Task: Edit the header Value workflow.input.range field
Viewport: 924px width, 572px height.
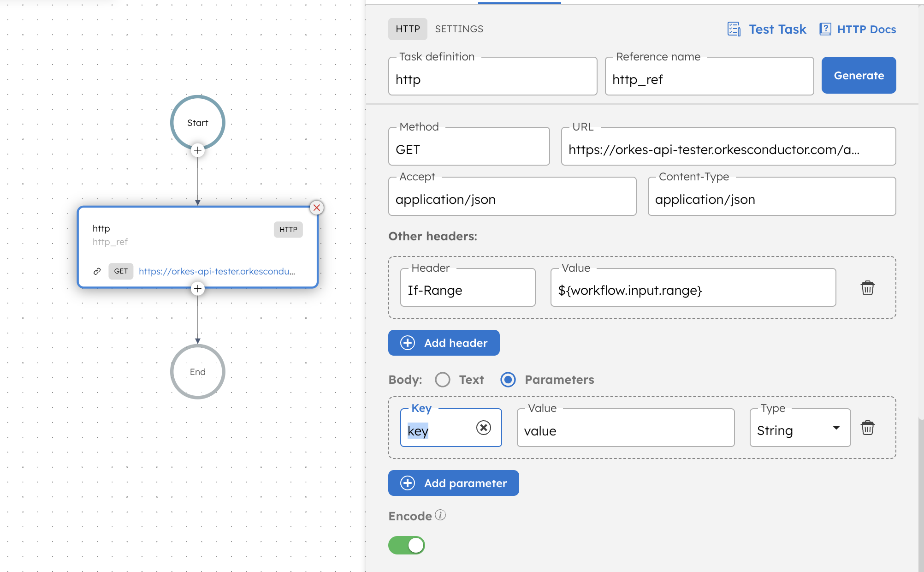Action: point(693,287)
